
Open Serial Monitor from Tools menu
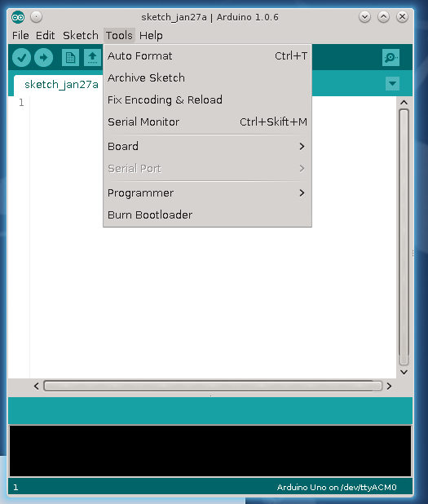pyautogui.click(x=207, y=122)
